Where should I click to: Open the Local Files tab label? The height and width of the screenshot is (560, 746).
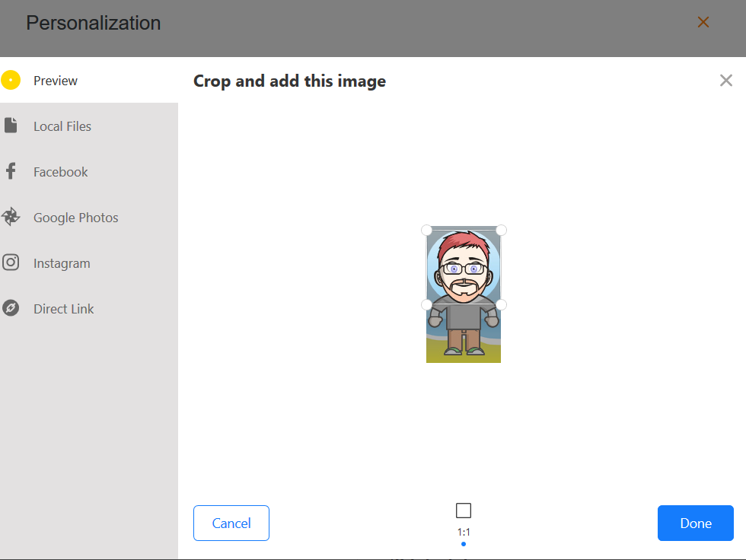click(62, 126)
